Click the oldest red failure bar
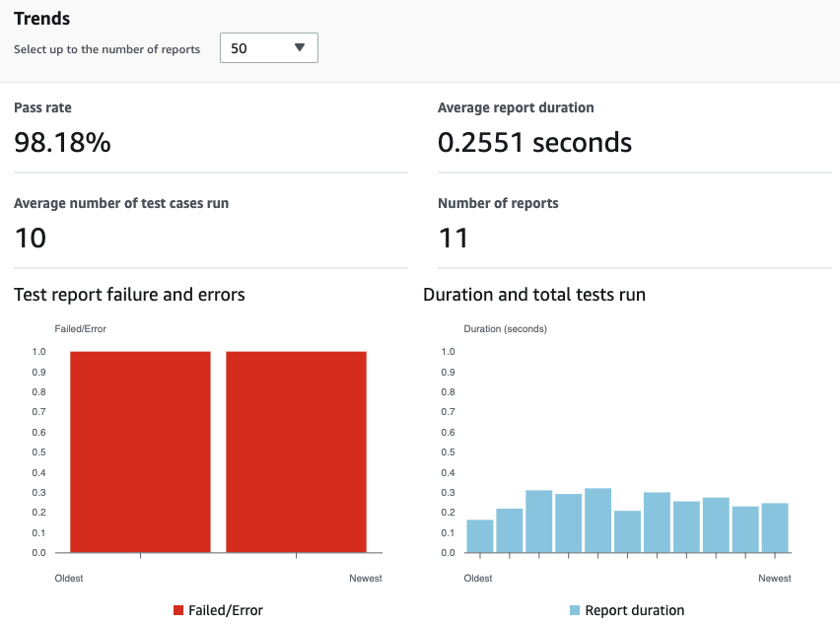Viewport: 840px width, 625px height. click(x=138, y=449)
